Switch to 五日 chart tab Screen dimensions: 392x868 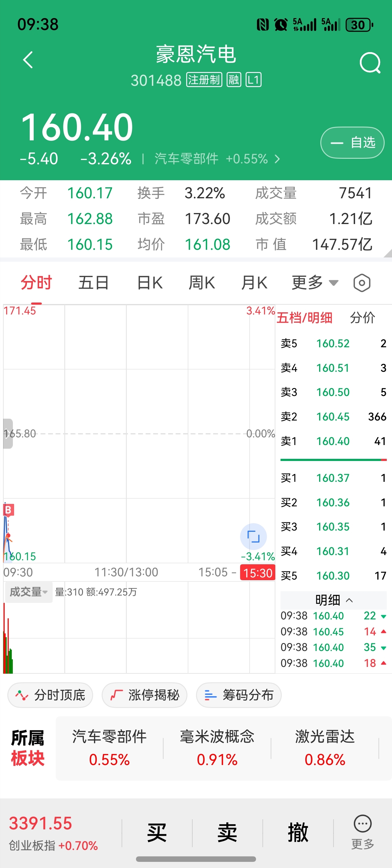93,282
